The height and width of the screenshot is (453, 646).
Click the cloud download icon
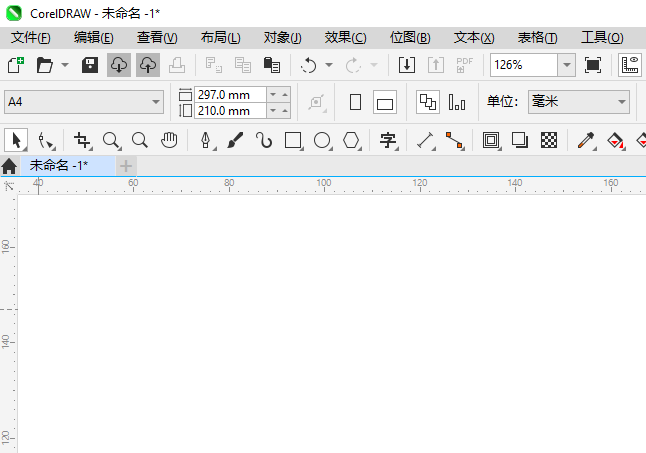pos(119,65)
